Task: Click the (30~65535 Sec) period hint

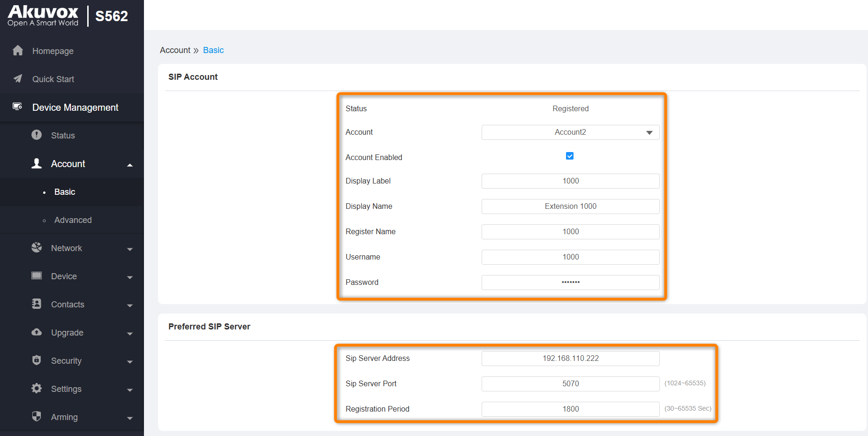Action: click(687, 408)
